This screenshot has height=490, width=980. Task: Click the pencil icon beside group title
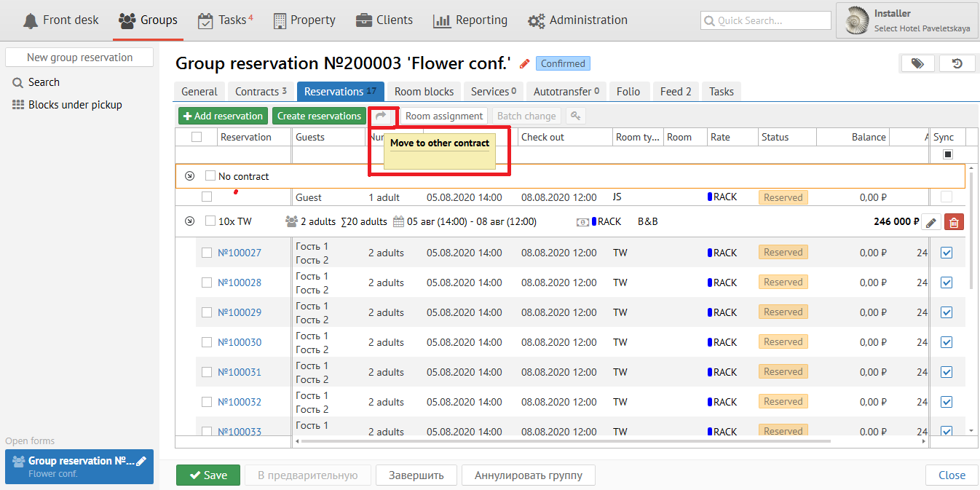[524, 64]
